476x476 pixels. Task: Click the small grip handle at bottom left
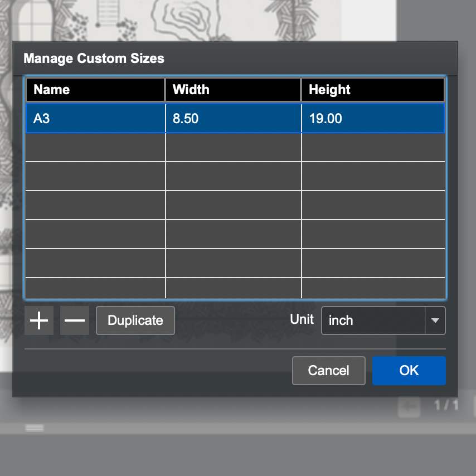35,428
